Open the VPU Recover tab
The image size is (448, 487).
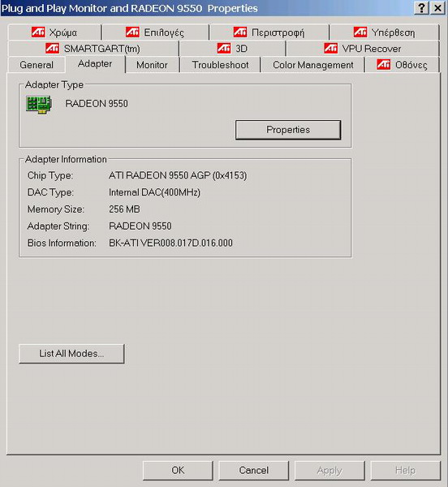point(363,49)
